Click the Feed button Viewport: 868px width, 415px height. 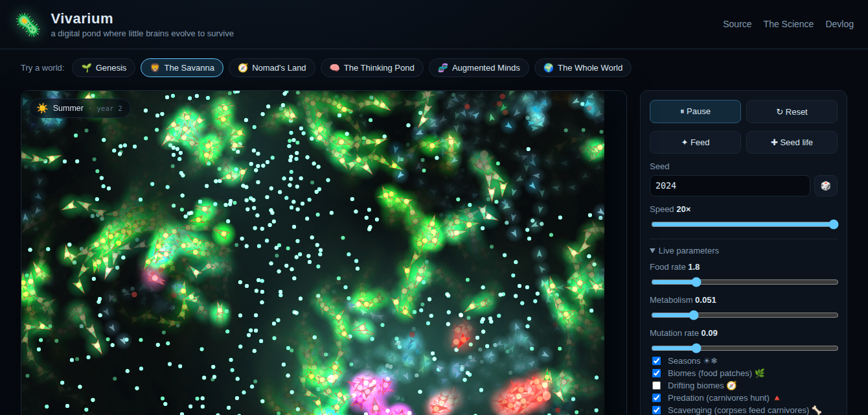[x=695, y=143]
